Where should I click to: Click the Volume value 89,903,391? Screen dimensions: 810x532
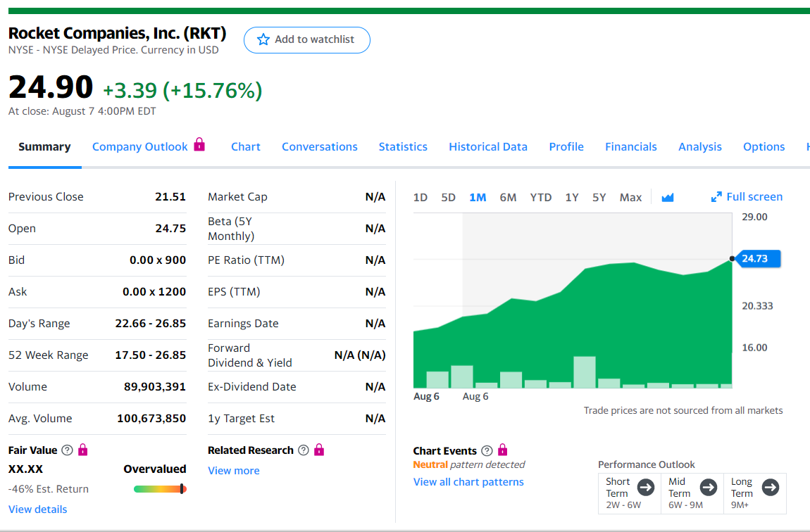154,386
